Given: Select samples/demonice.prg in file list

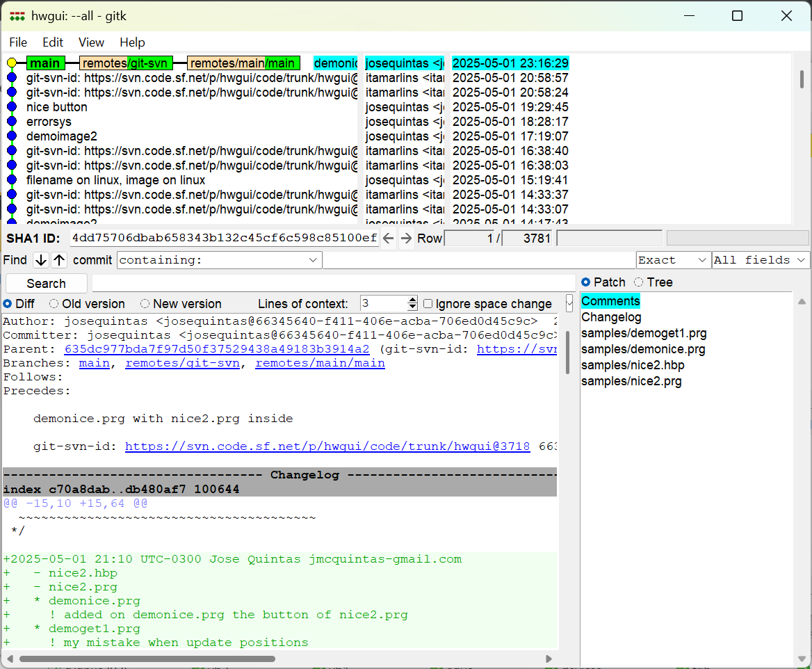Looking at the screenshot, I should coord(643,349).
